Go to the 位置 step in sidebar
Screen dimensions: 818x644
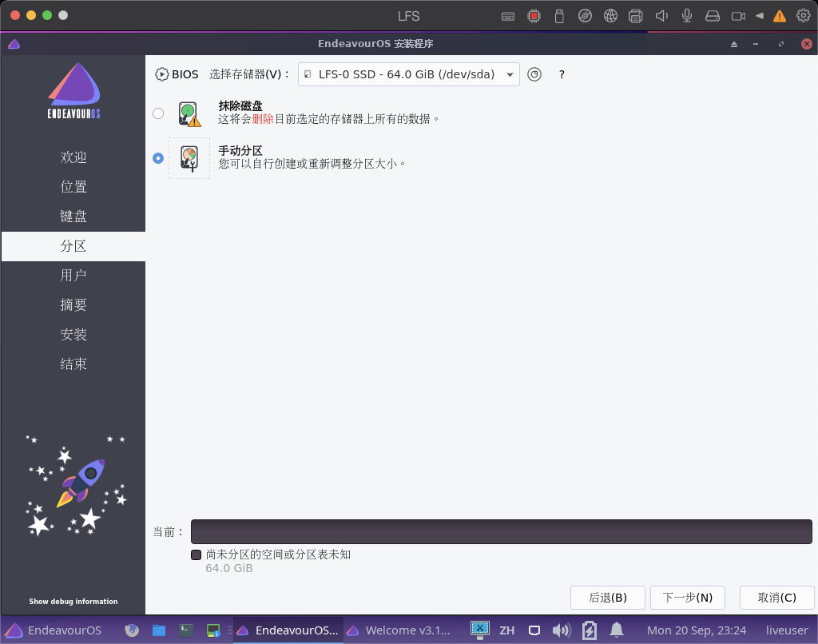point(73,187)
